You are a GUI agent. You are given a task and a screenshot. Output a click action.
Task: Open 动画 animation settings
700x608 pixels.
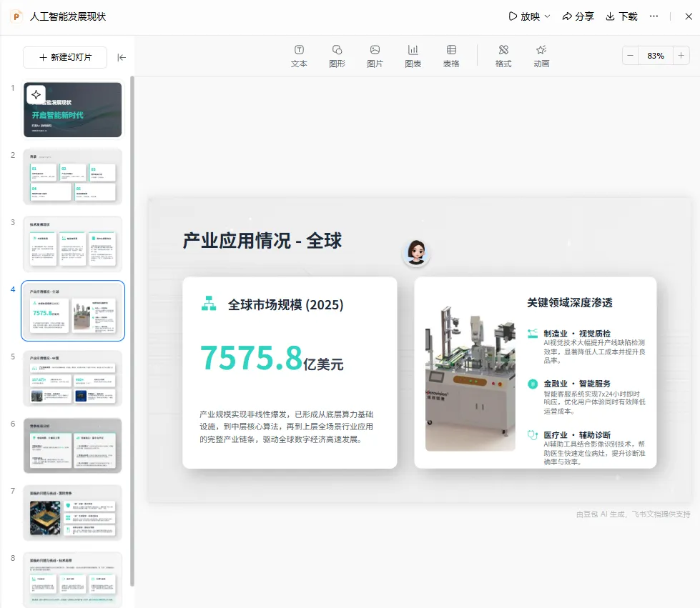pos(541,56)
